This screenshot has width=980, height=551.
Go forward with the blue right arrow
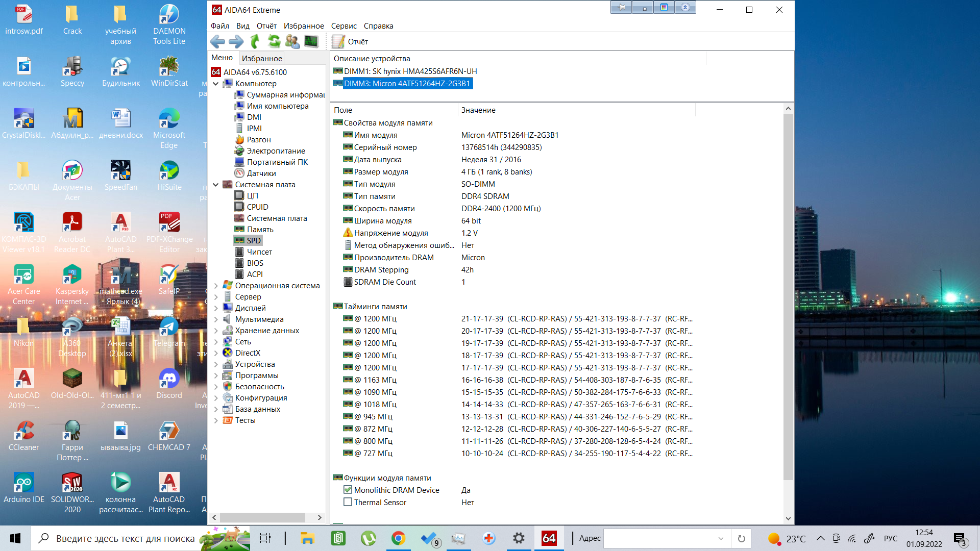(x=236, y=41)
